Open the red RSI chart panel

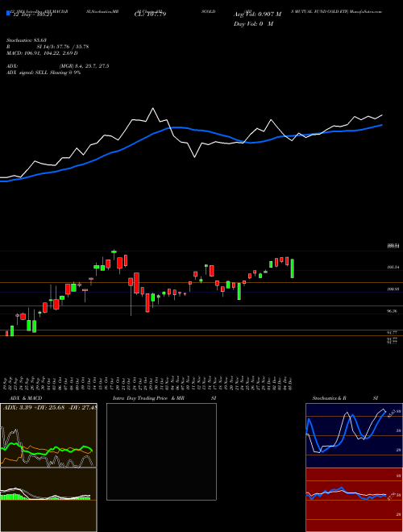tap(354, 500)
